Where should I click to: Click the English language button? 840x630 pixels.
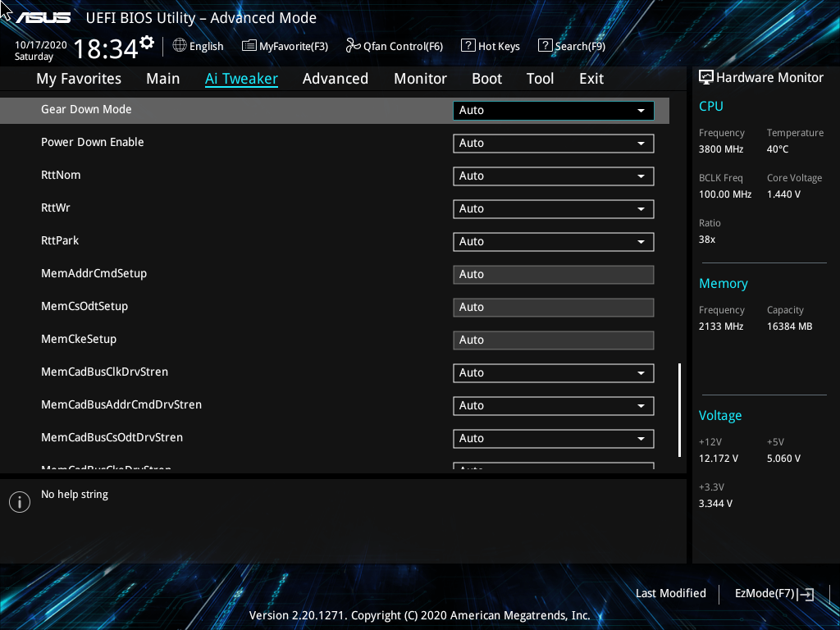[x=206, y=47]
